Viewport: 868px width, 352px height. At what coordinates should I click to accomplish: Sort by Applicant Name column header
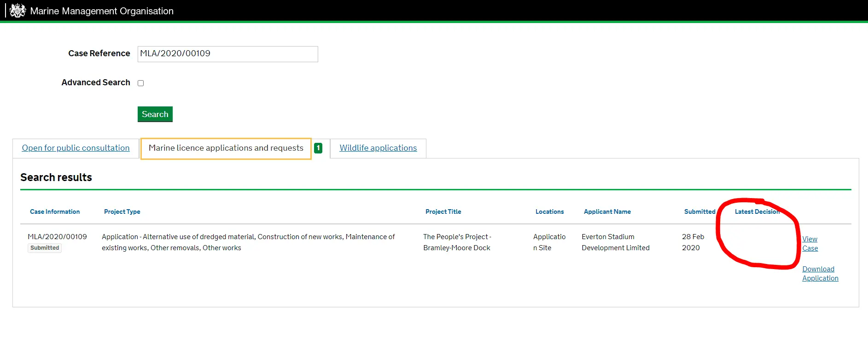607,212
